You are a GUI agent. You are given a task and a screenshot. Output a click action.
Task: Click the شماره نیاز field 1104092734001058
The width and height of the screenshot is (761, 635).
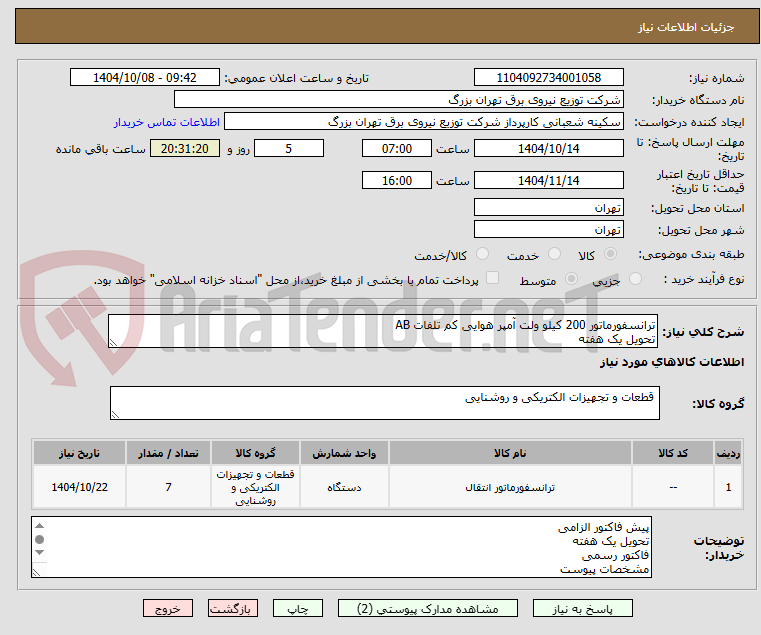[548, 78]
